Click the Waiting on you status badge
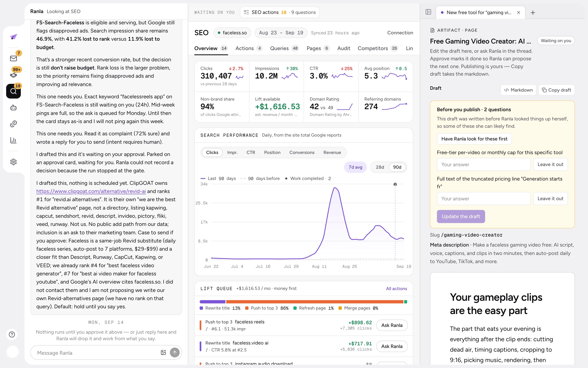The image size is (588, 368). pos(556,41)
